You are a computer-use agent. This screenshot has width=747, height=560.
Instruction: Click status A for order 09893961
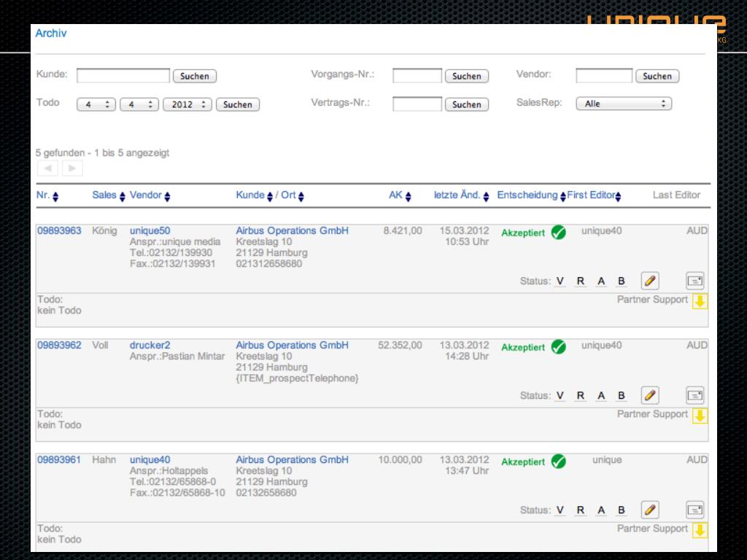tap(601, 510)
